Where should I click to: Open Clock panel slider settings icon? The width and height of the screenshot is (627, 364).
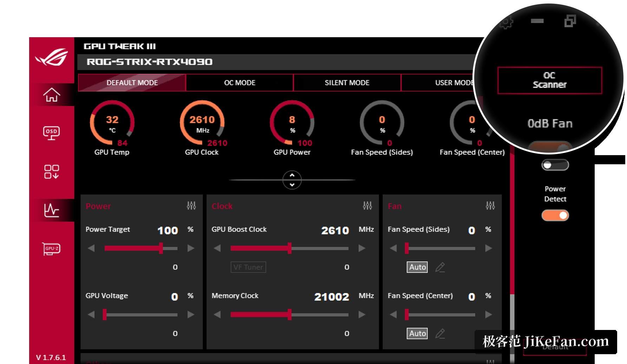[367, 206]
